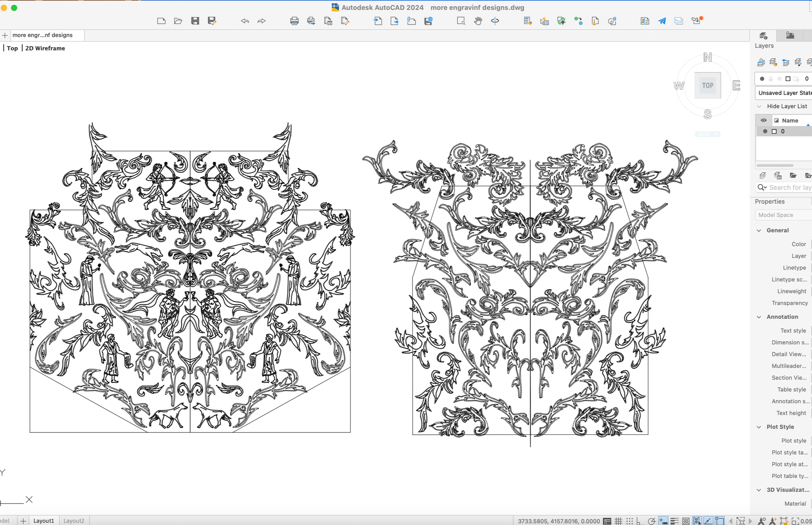Click the Import file icon
The height and width of the screenshot is (525, 812).
tap(378, 21)
